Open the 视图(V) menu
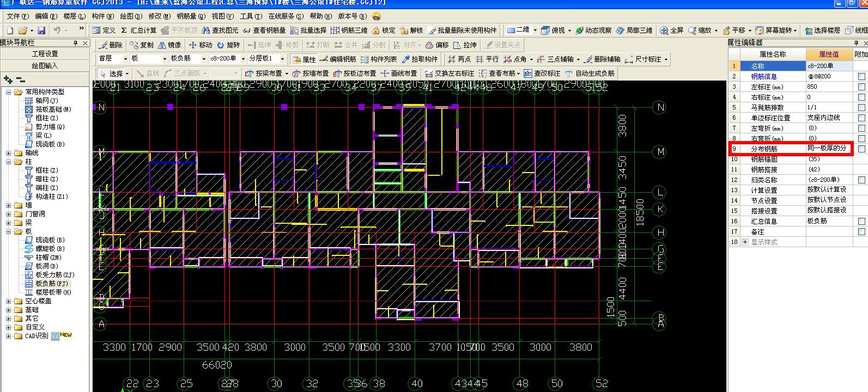This screenshot has height=392, width=868. 222,16
